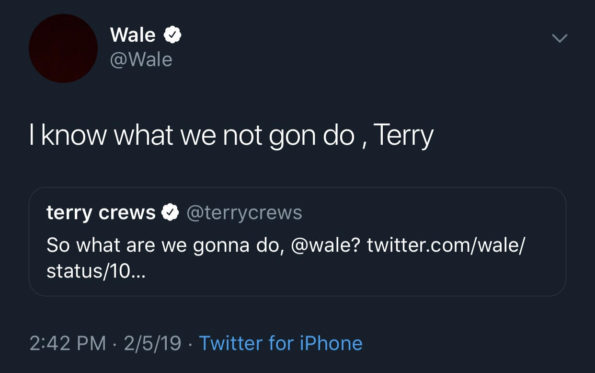Click the truncated status/10... link text
The width and height of the screenshot is (595, 373).
pyautogui.click(x=96, y=271)
